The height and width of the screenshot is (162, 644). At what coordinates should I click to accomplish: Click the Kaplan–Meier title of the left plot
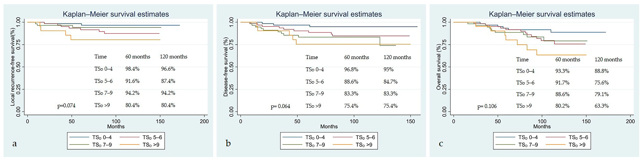[x=116, y=14]
